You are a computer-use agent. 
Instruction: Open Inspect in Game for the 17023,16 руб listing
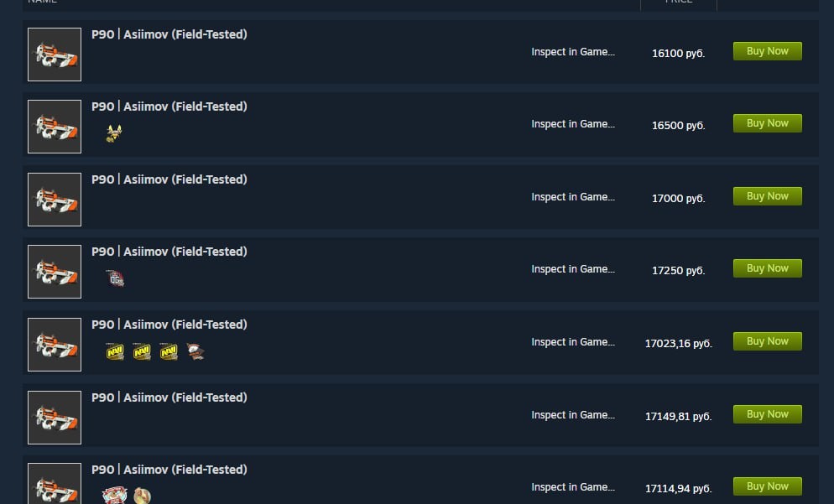tap(573, 342)
